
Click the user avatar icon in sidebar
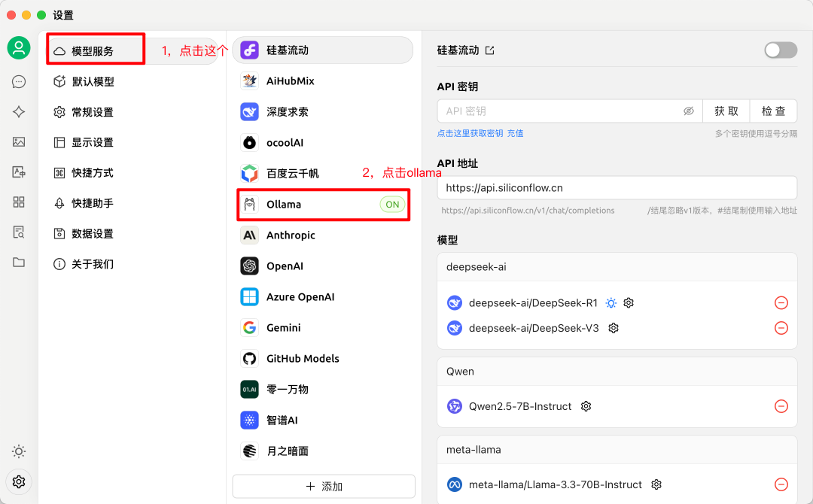pos(19,48)
